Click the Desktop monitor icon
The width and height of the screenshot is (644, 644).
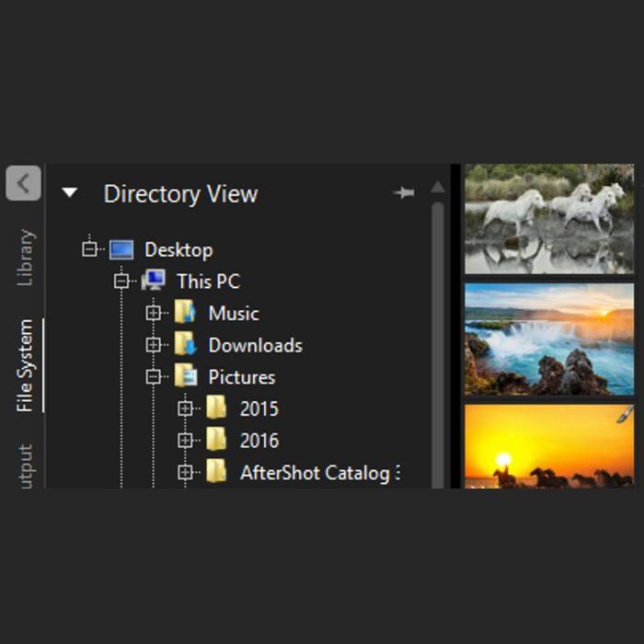click(x=121, y=249)
